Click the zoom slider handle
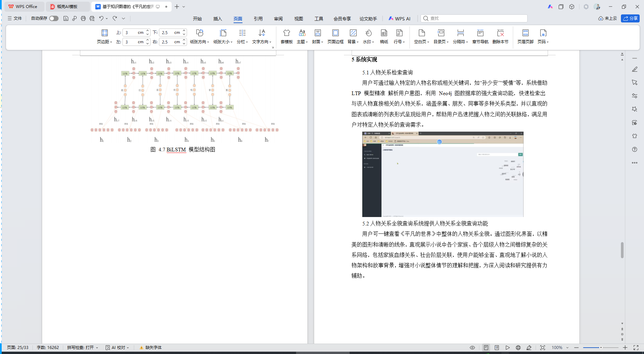Image resolution: width=644 pixels, height=354 pixels. [x=601, y=348]
